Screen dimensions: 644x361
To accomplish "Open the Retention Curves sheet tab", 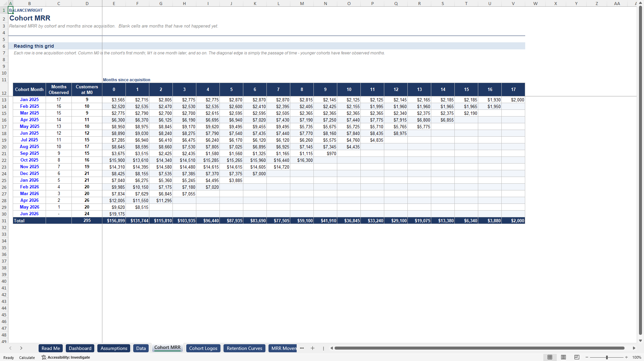I will pyautogui.click(x=244, y=348).
